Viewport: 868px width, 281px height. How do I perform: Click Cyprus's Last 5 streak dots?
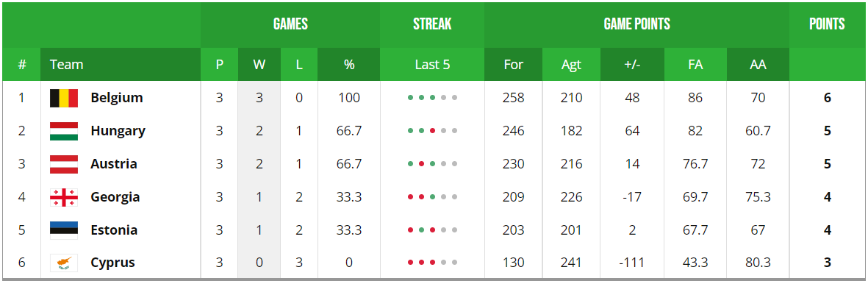coord(432,263)
